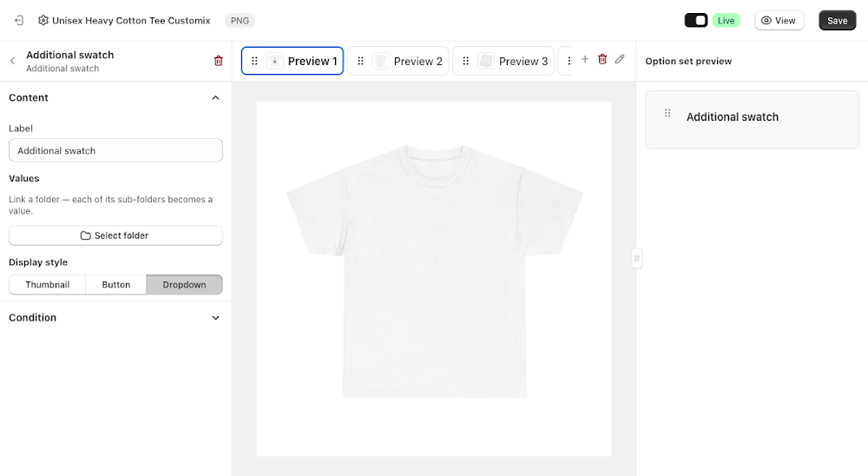Viewport: 868px width, 476px height.
Task: Click the PNG format badge
Action: (x=240, y=21)
